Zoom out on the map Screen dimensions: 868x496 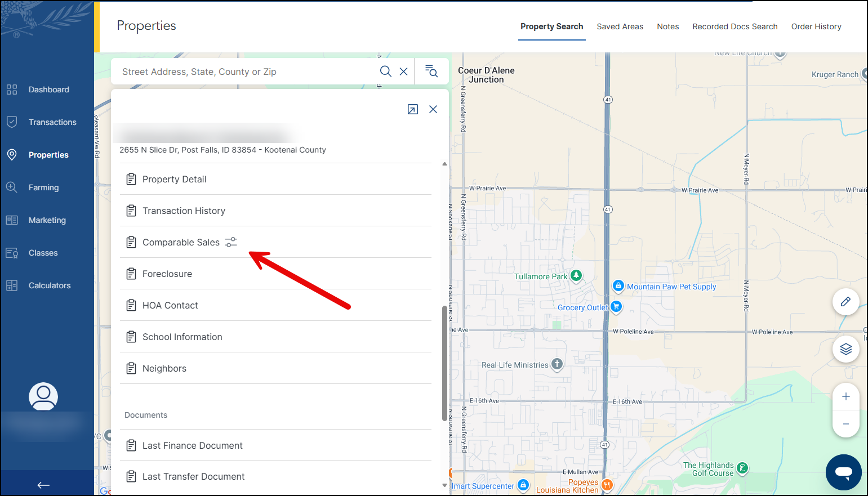click(x=845, y=424)
